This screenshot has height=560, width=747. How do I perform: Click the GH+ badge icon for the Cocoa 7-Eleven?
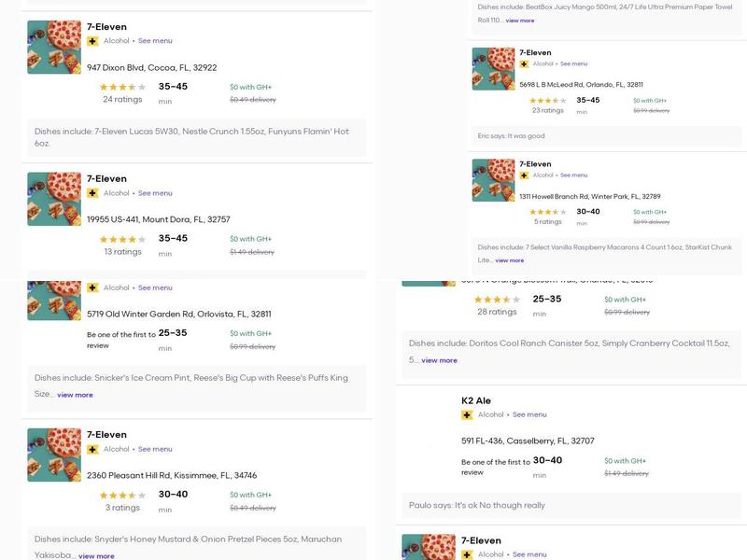92,41
